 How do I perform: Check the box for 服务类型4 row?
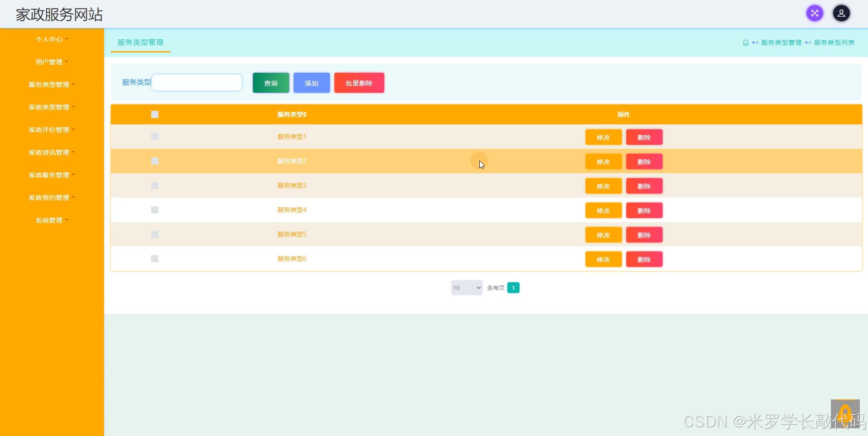155,210
